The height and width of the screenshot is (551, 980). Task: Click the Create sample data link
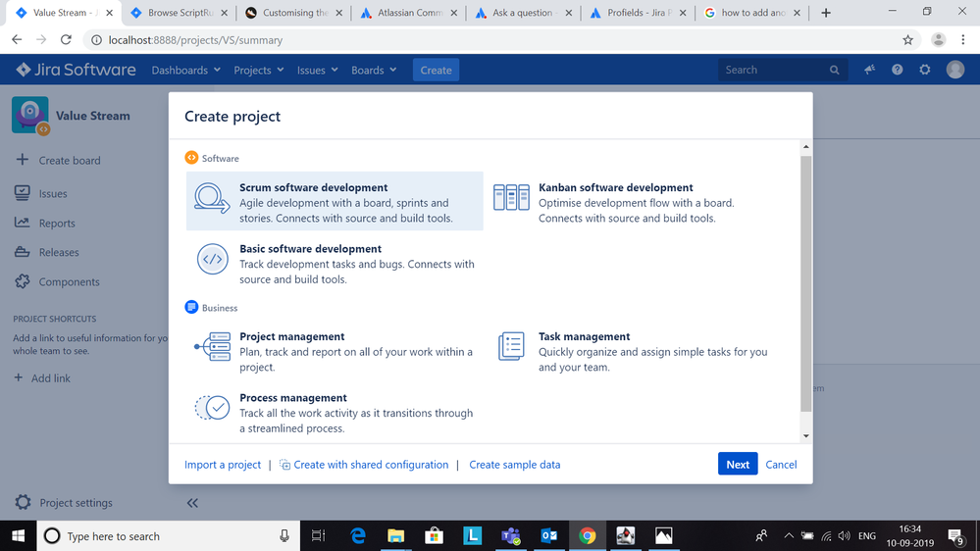[514, 464]
